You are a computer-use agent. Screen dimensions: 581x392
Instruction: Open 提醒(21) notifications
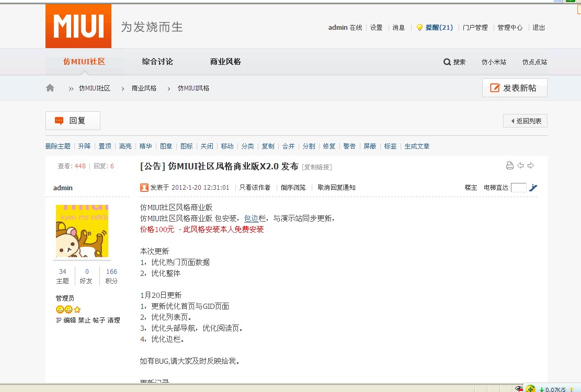pos(439,27)
